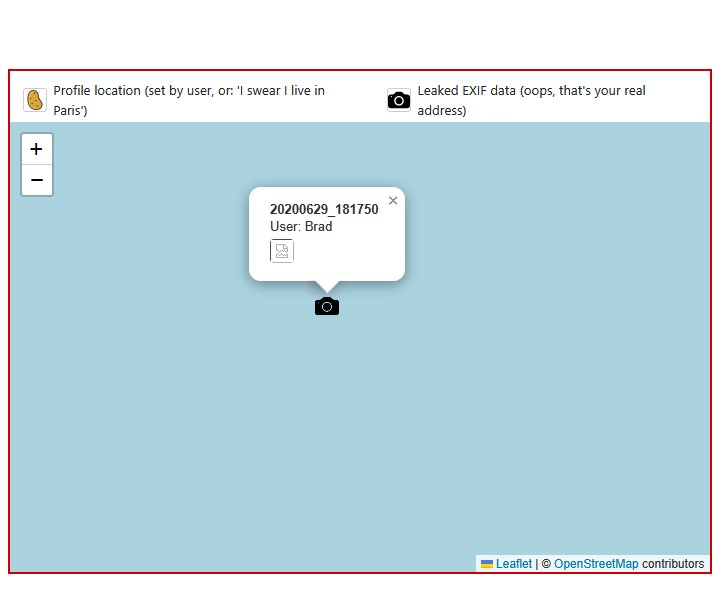728x598 pixels.
Task: Zoom in with the plus button
Action: [x=37, y=149]
